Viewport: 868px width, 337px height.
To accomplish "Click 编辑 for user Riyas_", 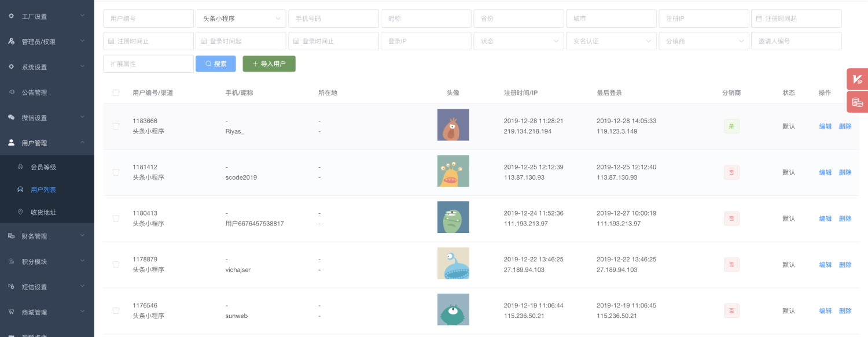I will click(x=825, y=126).
